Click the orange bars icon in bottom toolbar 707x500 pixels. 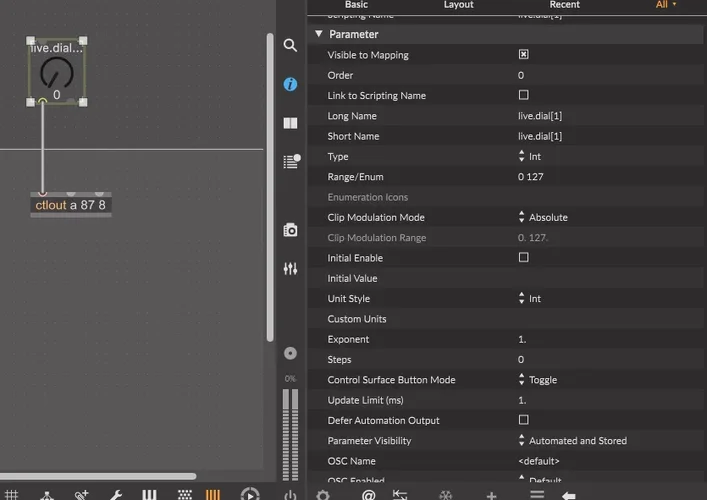tap(213, 494)
